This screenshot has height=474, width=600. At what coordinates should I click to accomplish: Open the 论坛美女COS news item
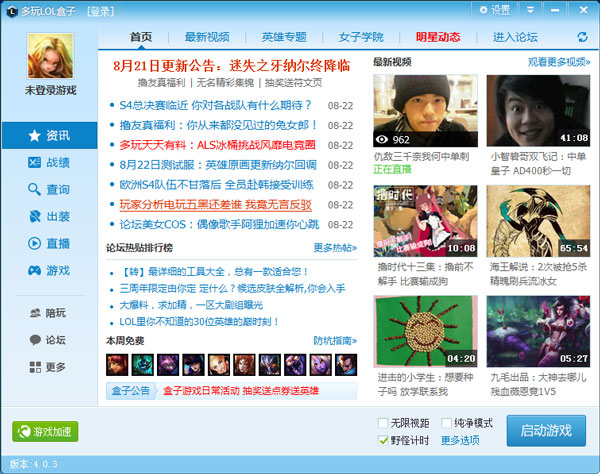tap(219, 225)
